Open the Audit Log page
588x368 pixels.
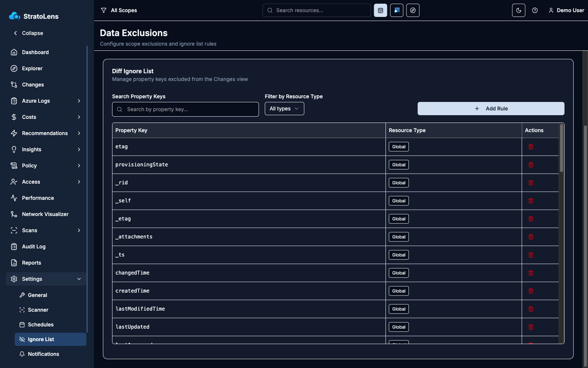(46, 247)
